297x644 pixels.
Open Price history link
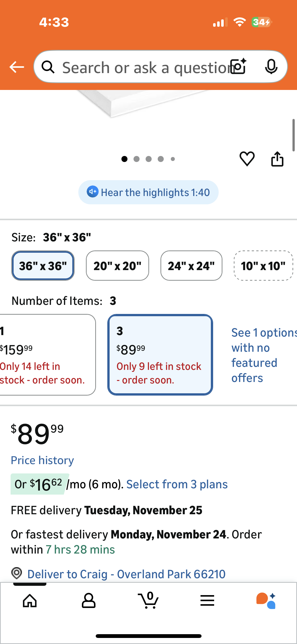tap(42, 460)
